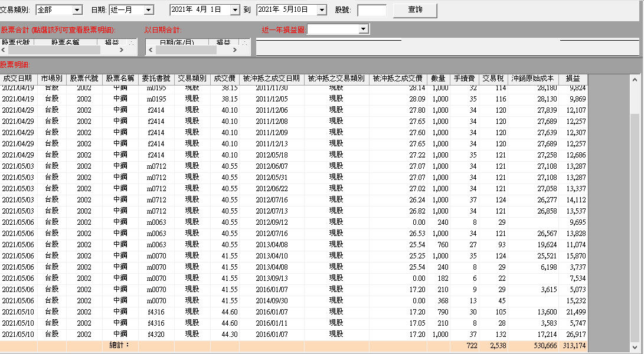Click the 被沖抵日期 2016/01/11 cell
Viewport: 644px width, 354px height.
click(x=272, y=323)
